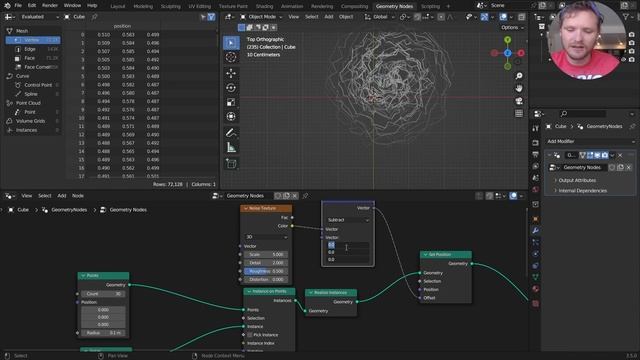The width and height of the screenshot is (640, 360).
Task: Select the Annotate tool
Action: point(231,133)
